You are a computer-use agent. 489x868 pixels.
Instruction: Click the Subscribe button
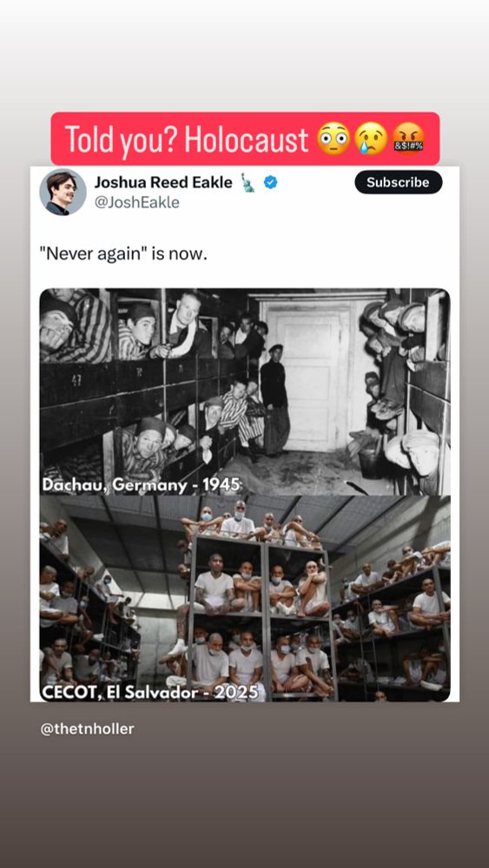398,182
